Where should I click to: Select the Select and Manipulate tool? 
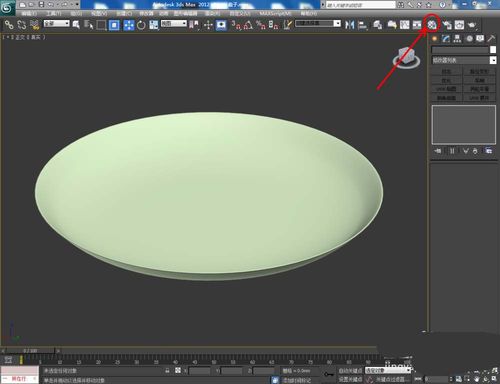coord(208,25)
